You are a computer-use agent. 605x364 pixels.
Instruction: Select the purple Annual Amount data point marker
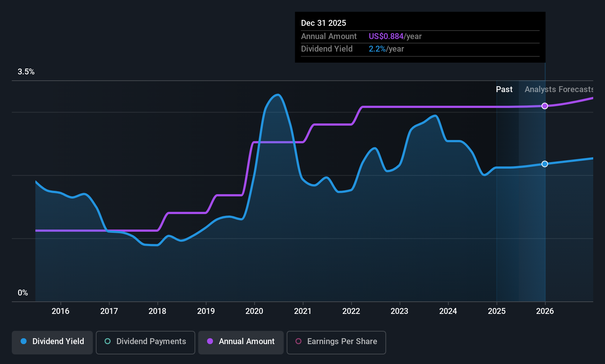pos(545,106)
